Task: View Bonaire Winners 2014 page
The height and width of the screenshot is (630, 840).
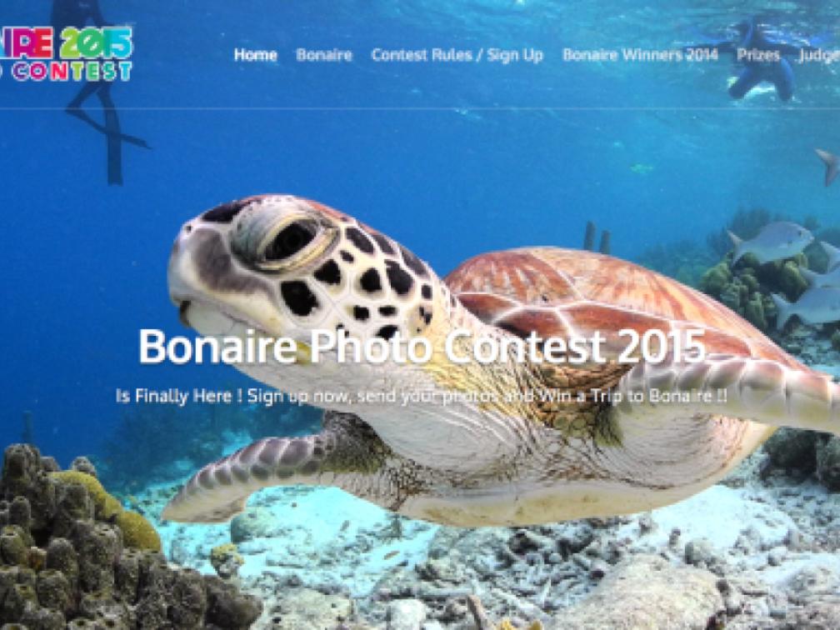Action: tap(640, 55)
